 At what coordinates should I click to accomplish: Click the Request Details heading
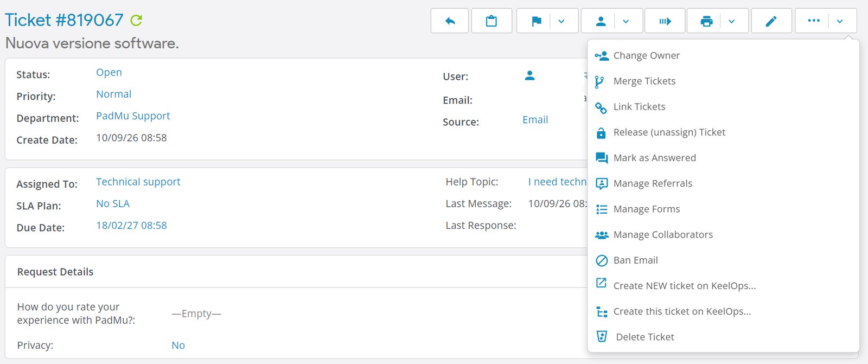click(x=55, y=271)
